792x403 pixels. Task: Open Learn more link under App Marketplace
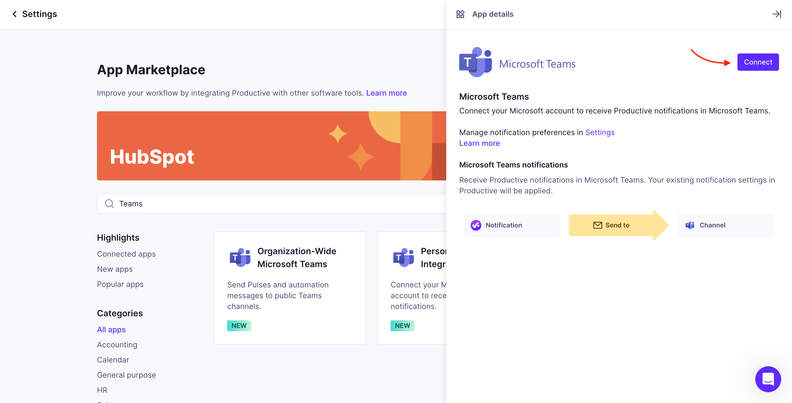[x=386, y=93]
